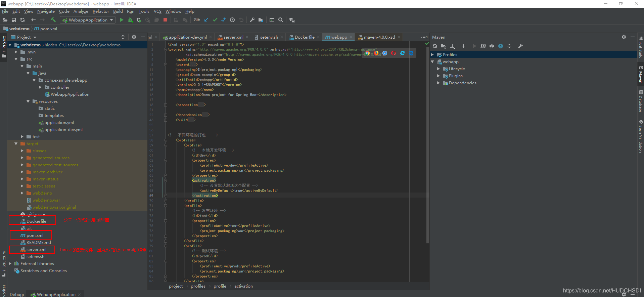Open the Maven panel gear options

[x=624, y=37]
